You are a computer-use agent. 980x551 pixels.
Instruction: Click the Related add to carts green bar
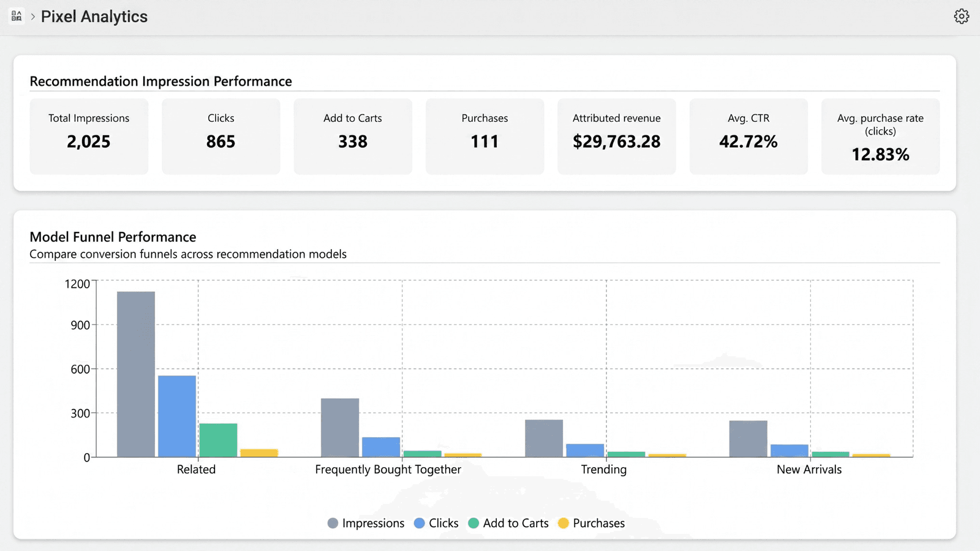click(218, 440)
